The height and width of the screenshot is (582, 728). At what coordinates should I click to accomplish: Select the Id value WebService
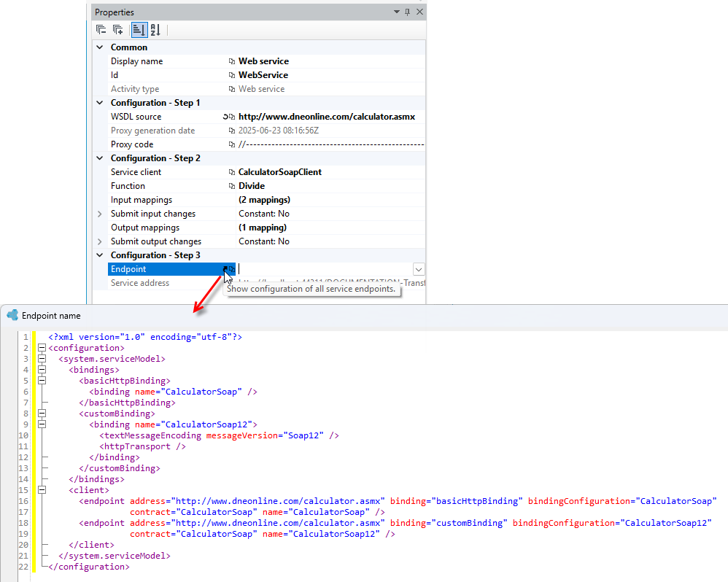point(263,75)
